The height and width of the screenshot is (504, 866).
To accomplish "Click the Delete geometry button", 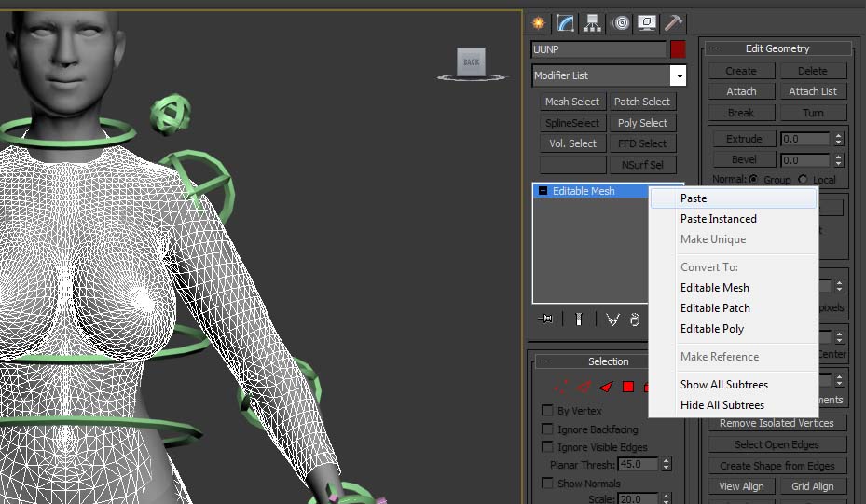I will pos(813,71).
